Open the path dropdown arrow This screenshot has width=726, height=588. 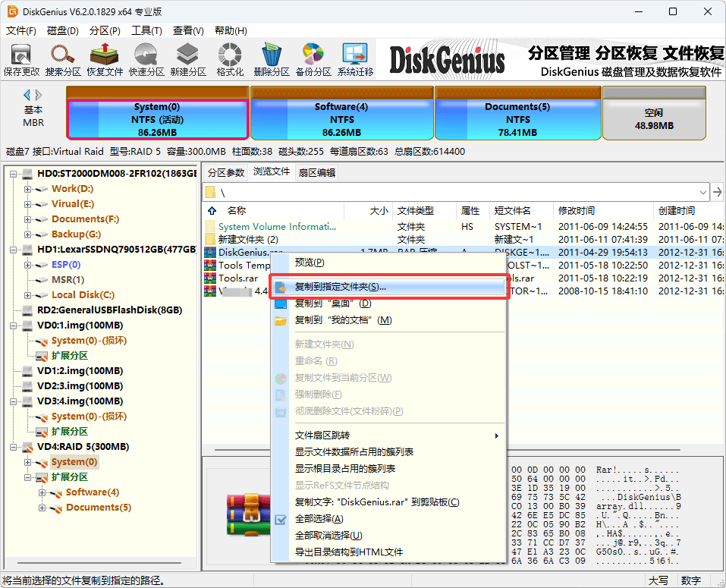(702, 192)
